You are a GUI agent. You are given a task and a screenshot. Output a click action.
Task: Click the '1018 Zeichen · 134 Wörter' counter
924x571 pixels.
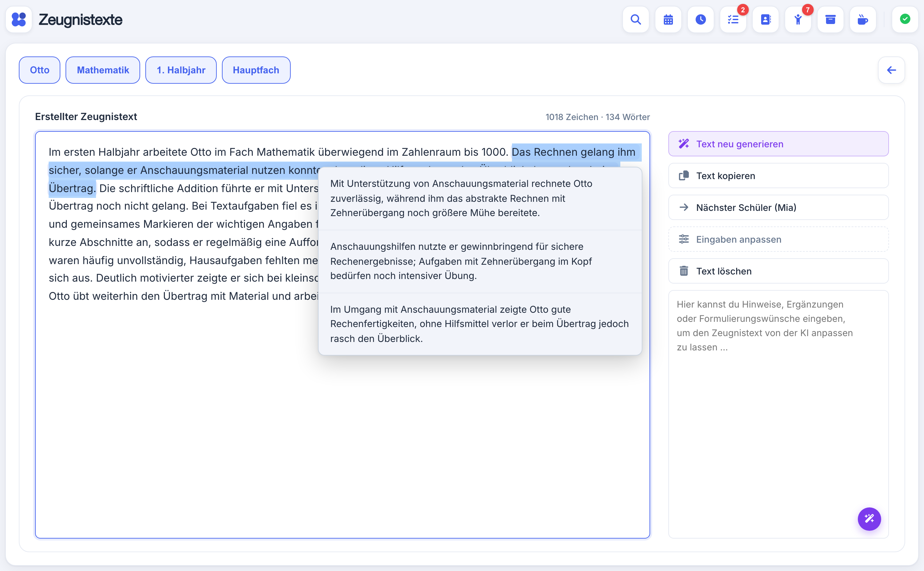click(x=597, y=117)
